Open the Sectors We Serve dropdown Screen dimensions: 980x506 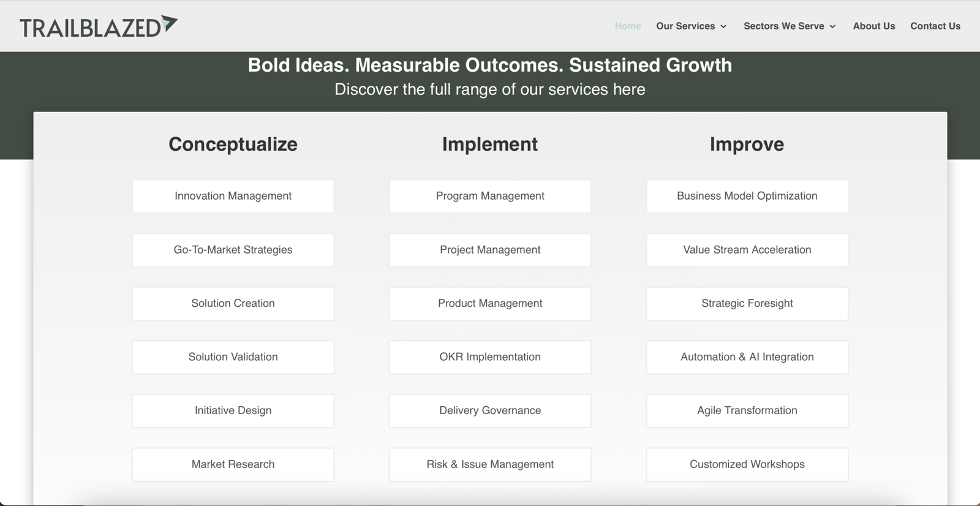click(785, 26)
